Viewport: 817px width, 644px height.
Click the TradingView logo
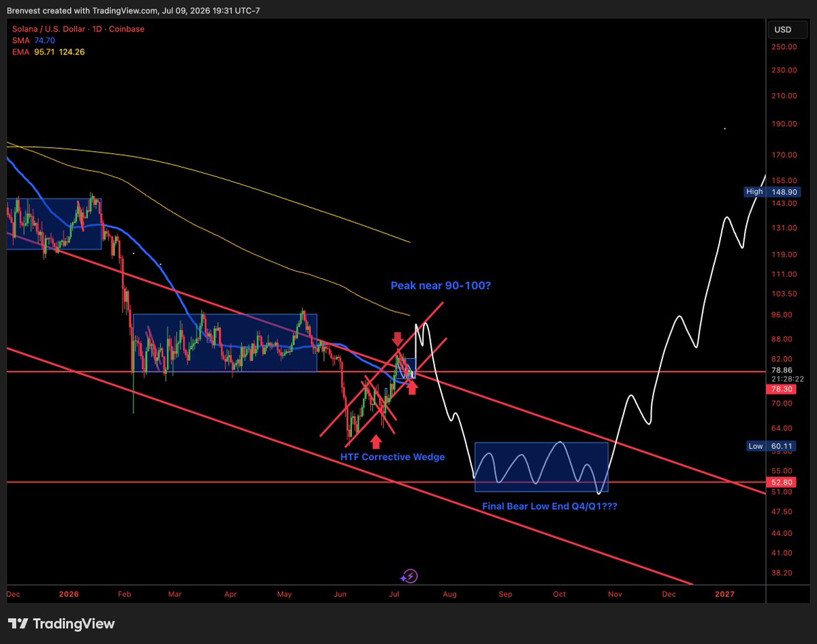(x=61, y=624)
